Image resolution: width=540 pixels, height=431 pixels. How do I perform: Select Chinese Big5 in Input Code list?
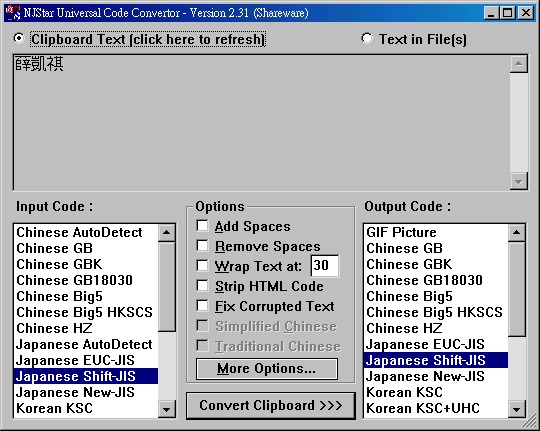pos(86,297)
